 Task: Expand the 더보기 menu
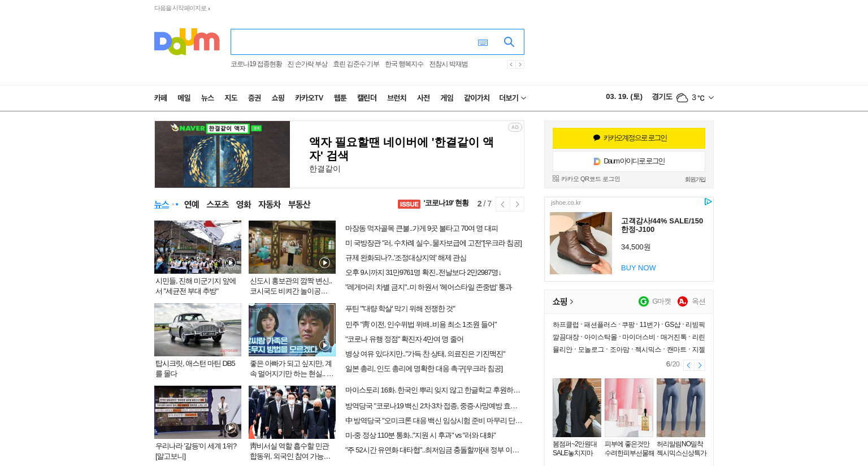coord(513,98)
